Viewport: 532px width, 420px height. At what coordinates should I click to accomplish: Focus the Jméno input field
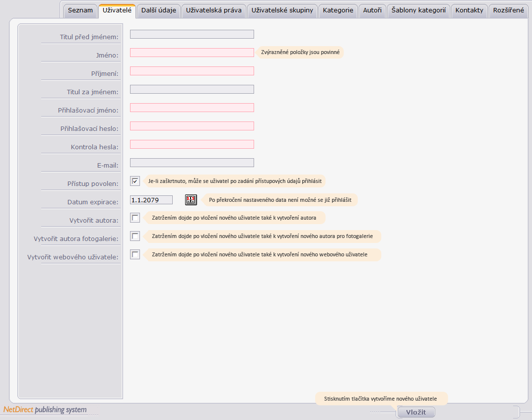tap(192, 53)
